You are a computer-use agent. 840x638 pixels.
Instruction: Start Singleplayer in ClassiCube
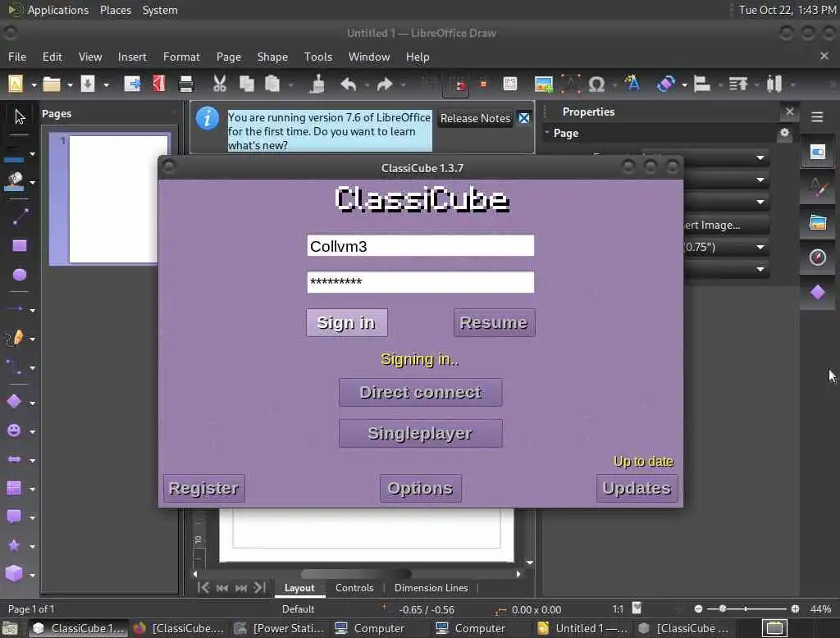[421, 433]
